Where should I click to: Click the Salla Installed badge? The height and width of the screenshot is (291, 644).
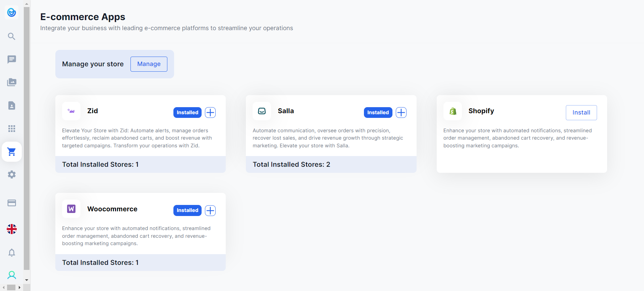click(378, 113)
